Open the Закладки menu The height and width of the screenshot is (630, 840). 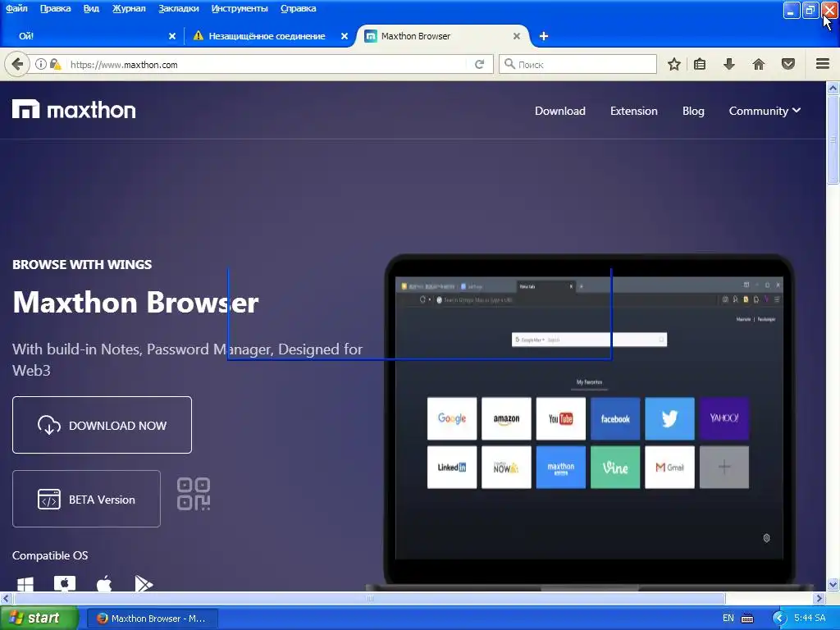tap(178, 8)
